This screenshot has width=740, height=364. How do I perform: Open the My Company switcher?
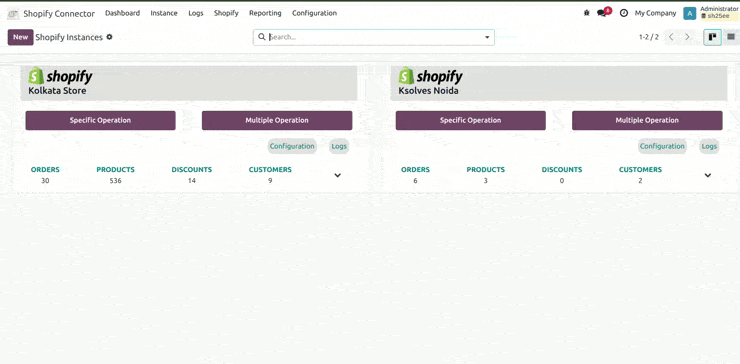[655, 13]
